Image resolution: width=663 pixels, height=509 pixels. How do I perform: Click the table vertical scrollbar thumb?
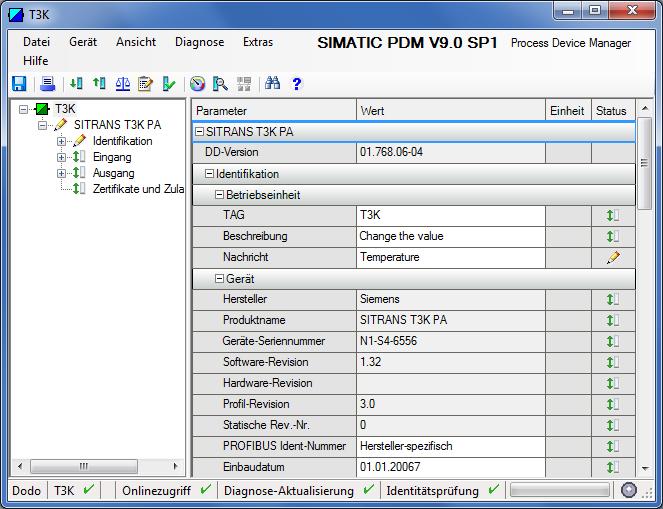[644, 163]
